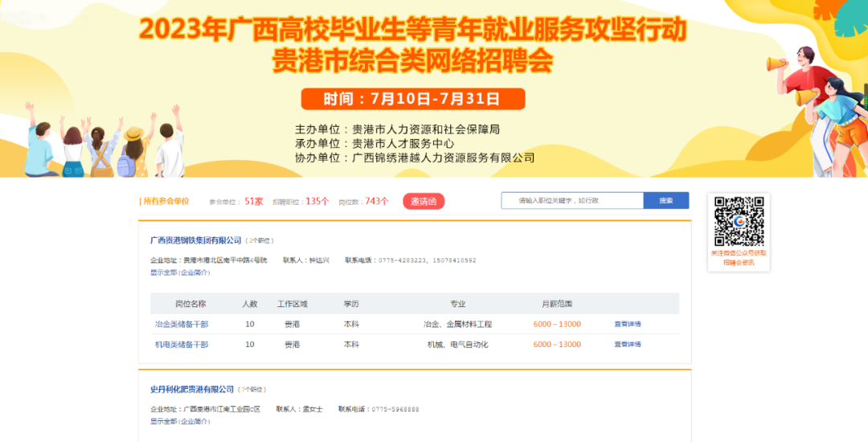Click the 邀请函 invitation button
Screen dimensions: 868x442
point(424,202)
